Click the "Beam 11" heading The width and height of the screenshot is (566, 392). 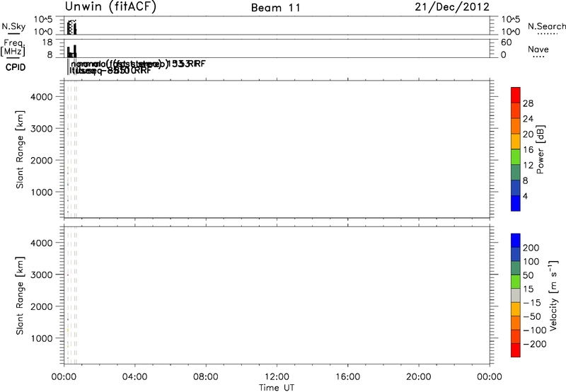click(x=275, y=8)
